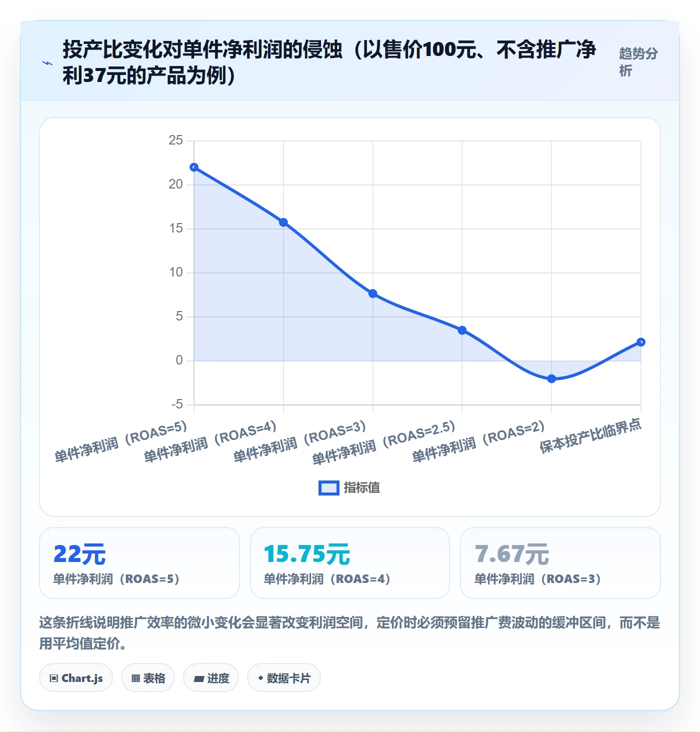This screenshot has width=700, height=732.
Task: Click the 保本投产比临界点 data point on chart
Action: (641, 342)
